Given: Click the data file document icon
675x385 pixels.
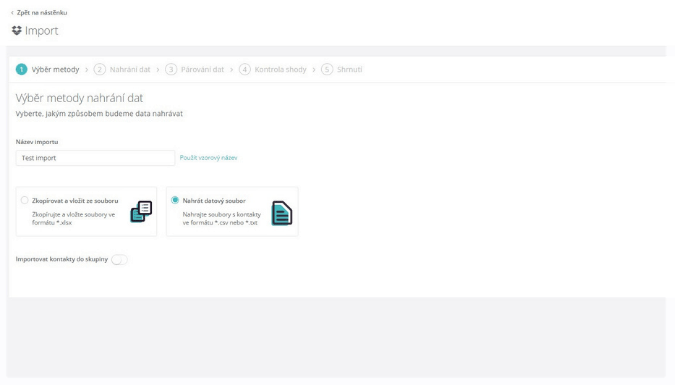Looking at the screenshot, I should [282, 213].
